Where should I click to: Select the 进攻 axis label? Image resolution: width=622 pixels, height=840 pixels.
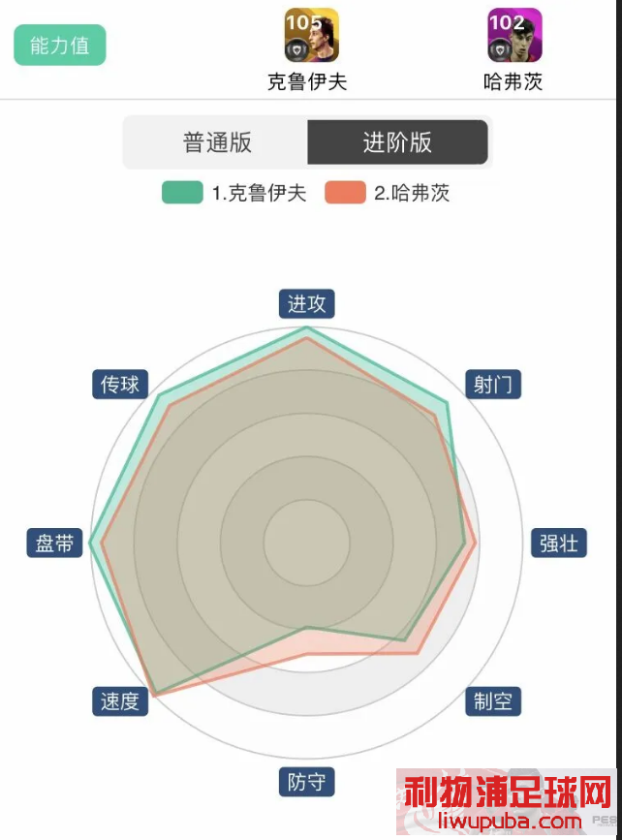(x=307, y=304)
